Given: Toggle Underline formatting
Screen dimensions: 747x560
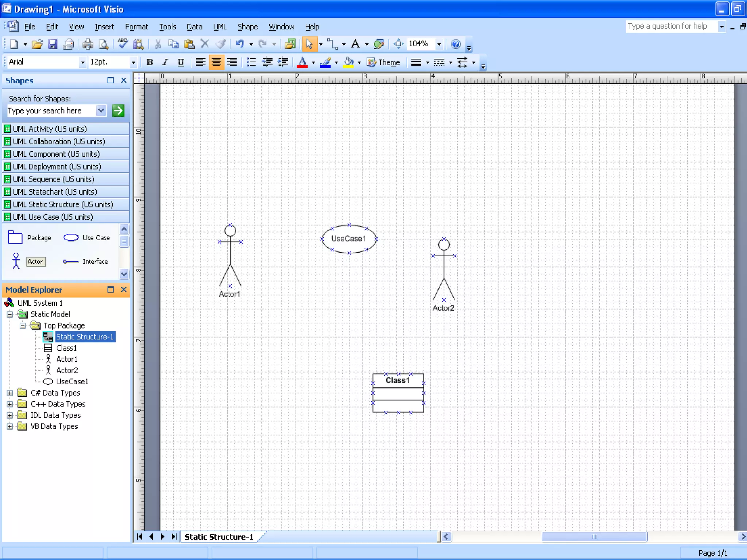Looking at the screenshot, I should [181, 62].
